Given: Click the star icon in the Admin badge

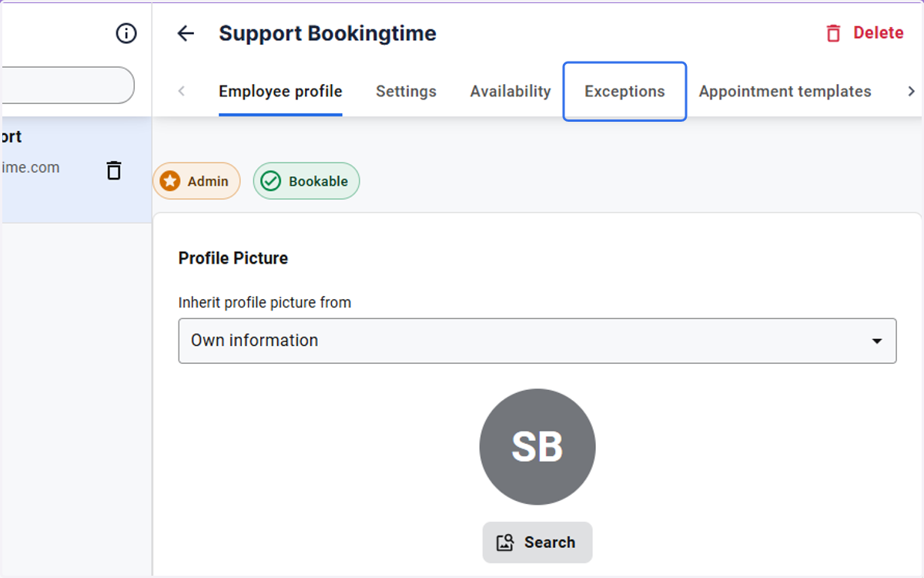Looking at the screenshot, I should coord(170,181).
